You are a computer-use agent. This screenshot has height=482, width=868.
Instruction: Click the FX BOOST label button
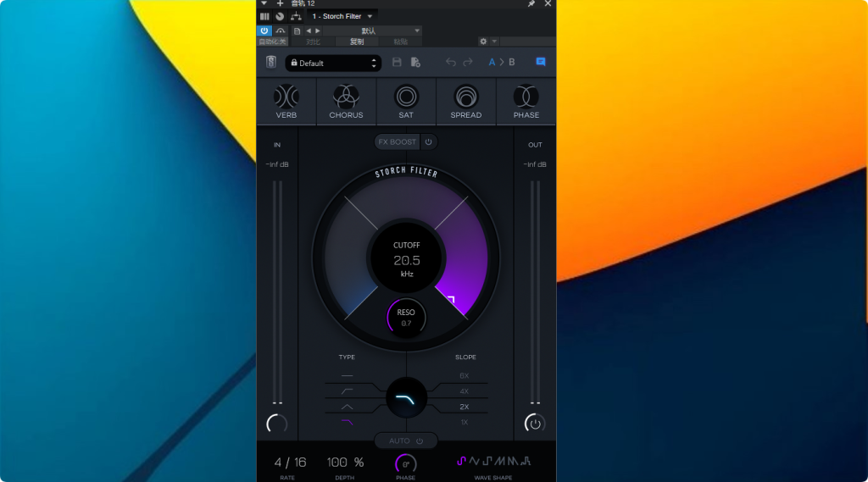(x=398, y=142)
